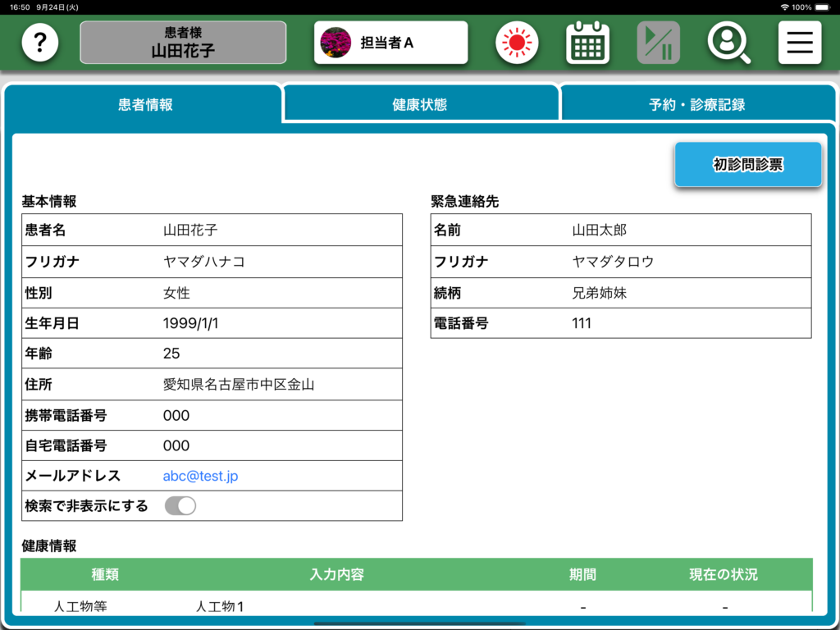Open the help question mark icon
Viewport: 840px width, 630px height.
tap(40, 43)
